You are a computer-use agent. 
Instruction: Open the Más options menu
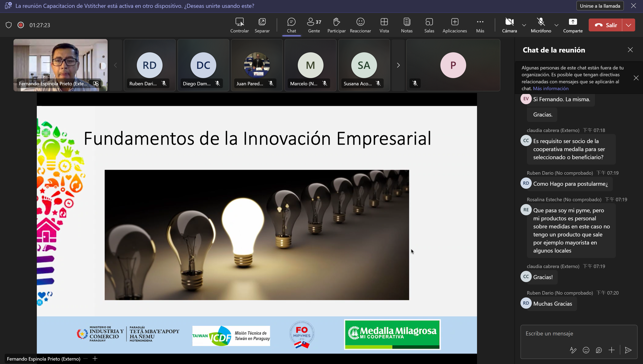click(480, 25)
